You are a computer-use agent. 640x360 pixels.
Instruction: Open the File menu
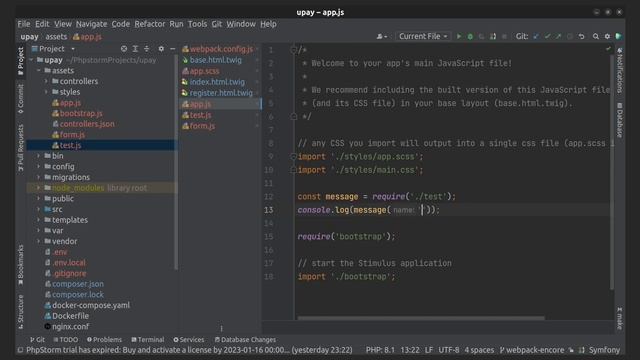24,24
